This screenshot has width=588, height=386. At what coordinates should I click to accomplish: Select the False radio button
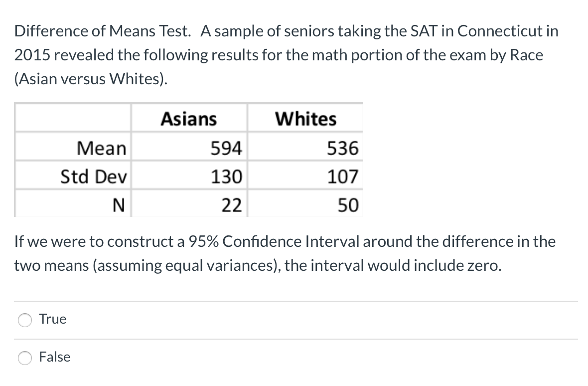pos(24,358)
